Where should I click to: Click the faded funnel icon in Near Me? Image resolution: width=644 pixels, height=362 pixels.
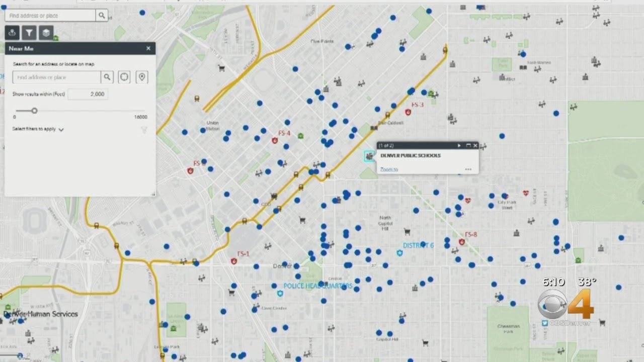click(144, 130)
